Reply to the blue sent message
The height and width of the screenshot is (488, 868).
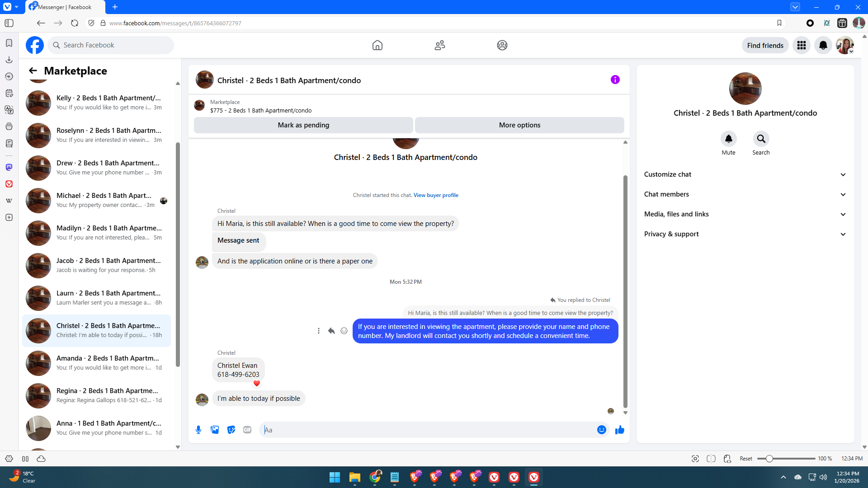click(x=331, y=331)
